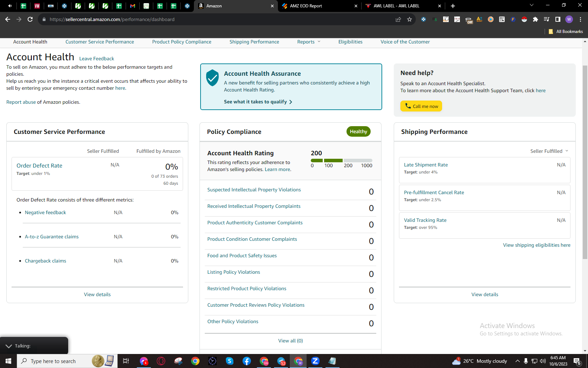The image size is (588, 368).
Task: Open the Product Policy Compliance menu
Action: 182,42
